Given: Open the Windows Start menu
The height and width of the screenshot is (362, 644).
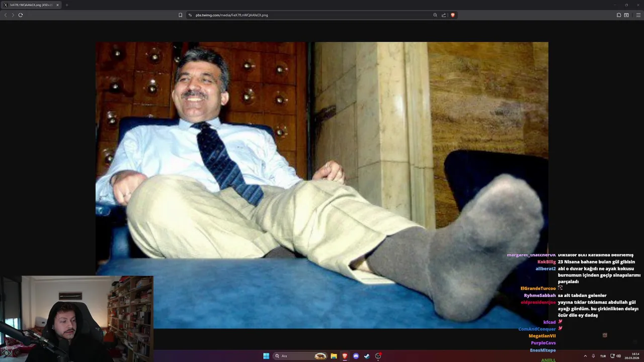Looking at the screenshot, I should tap(266, 356).
